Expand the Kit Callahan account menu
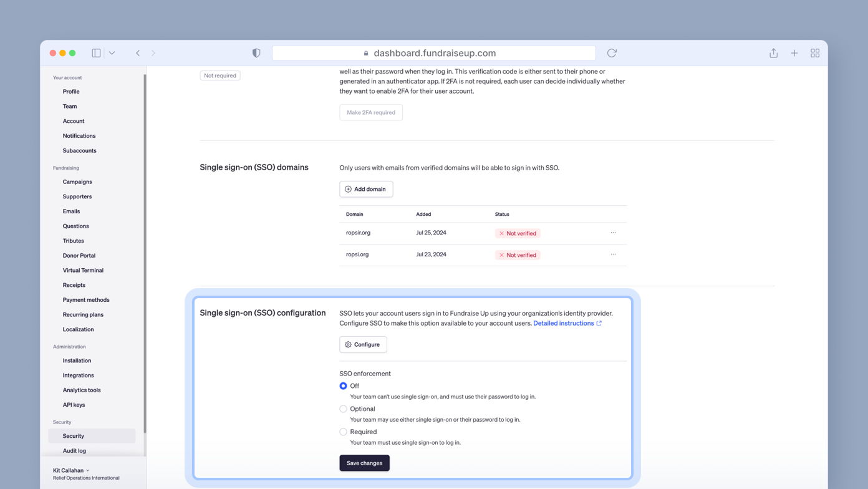Viewport: 868px width, 489px height. 70,470
